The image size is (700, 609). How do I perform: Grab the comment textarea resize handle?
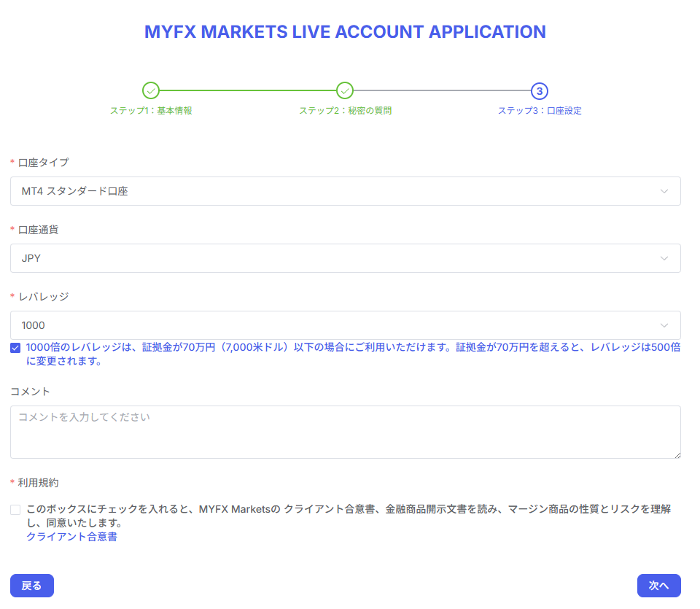point(677,455)
